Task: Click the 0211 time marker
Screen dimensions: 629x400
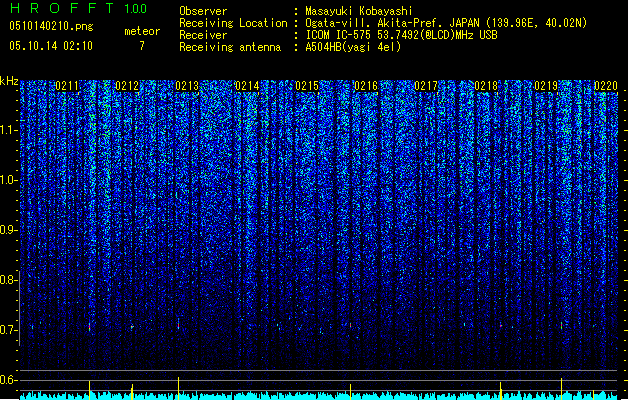Action: (x=67, y=86)
